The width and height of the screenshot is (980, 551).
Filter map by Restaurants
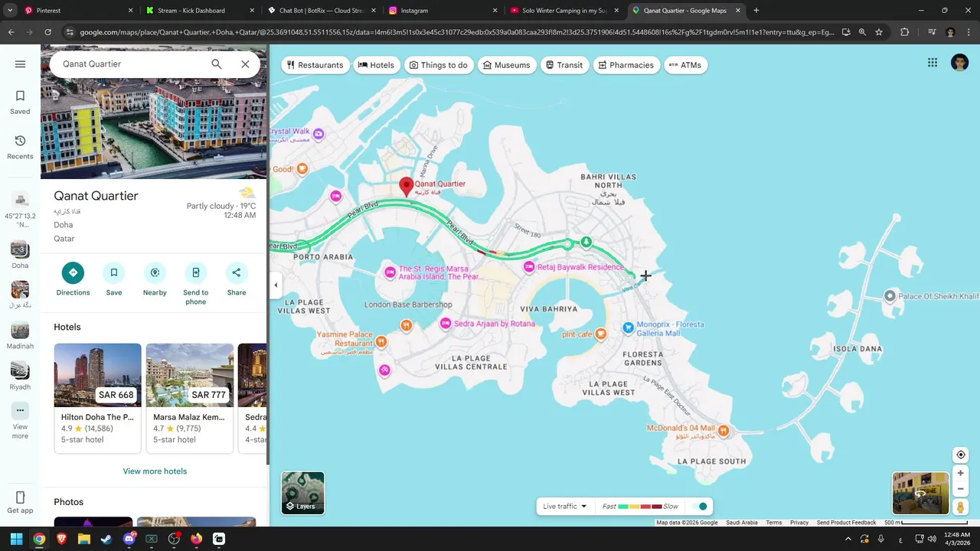(x=315, y=65)
